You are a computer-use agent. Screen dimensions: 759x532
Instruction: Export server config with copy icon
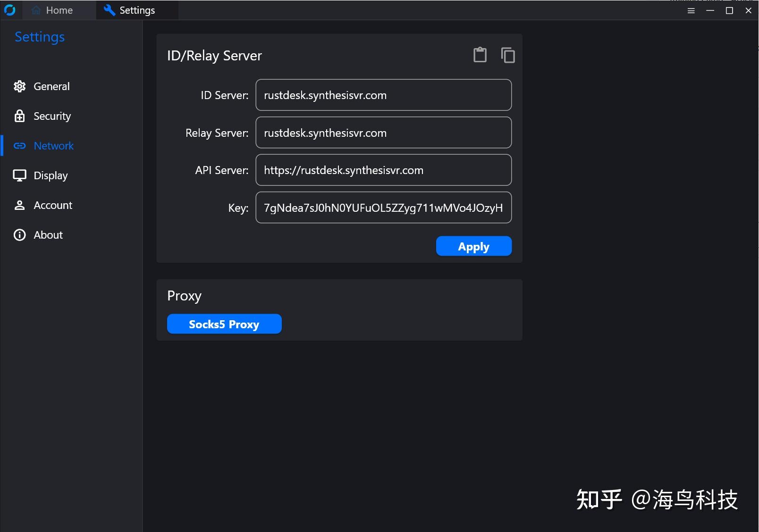click(x=508, y=55)
